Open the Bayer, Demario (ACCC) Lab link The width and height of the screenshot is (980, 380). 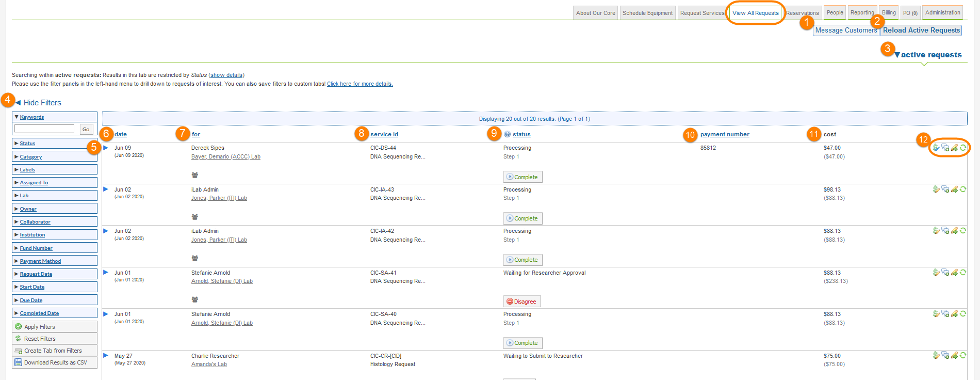[225, 157]
